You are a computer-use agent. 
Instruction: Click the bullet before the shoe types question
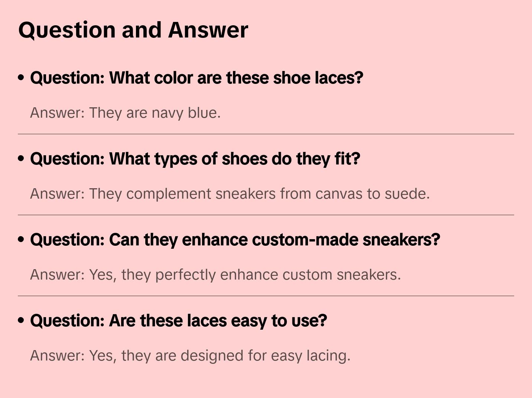point(21,159)
